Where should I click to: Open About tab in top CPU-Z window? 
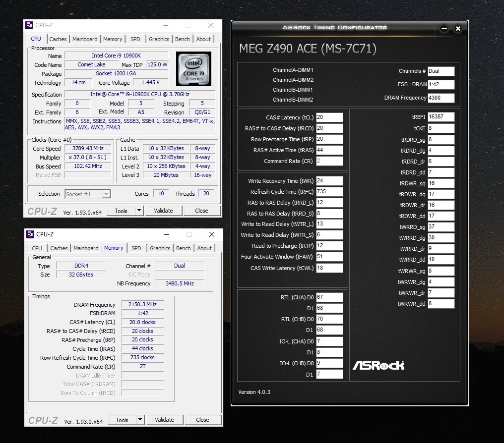tap(203, 39)
